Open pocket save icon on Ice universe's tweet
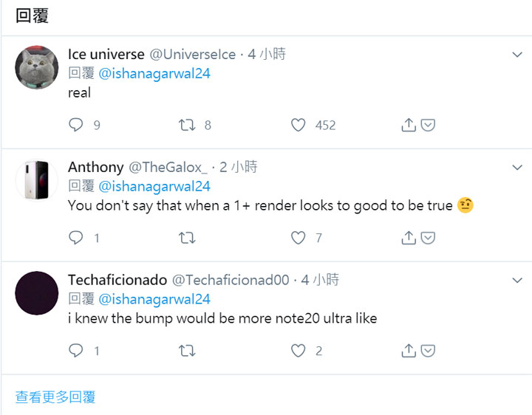 (x=428, y=126)
